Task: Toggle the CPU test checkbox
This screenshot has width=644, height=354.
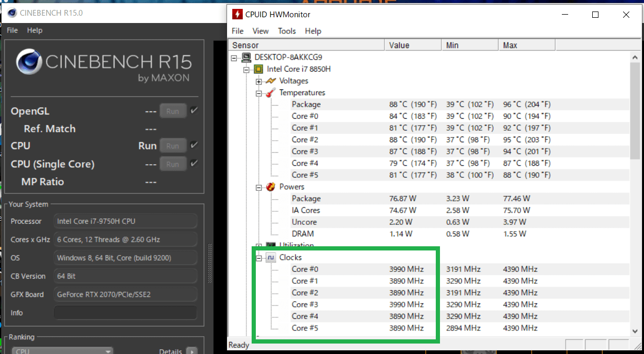Action: coord(194,145)
